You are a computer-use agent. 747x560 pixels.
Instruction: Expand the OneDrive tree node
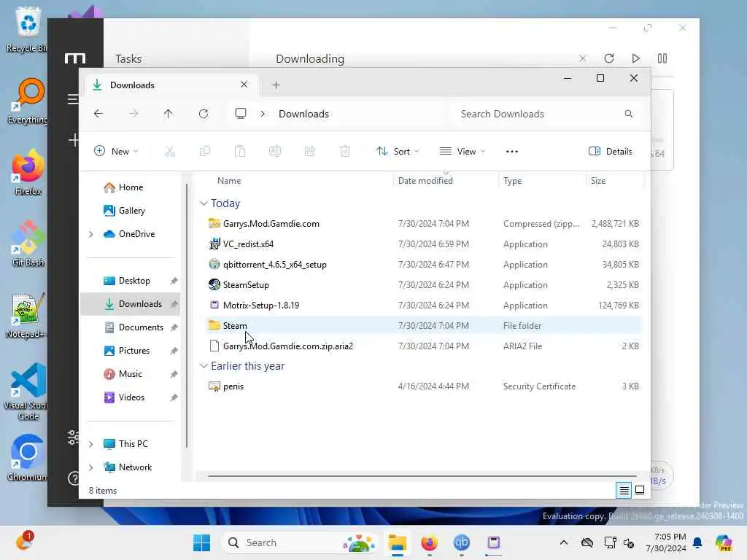pos(91,234)
